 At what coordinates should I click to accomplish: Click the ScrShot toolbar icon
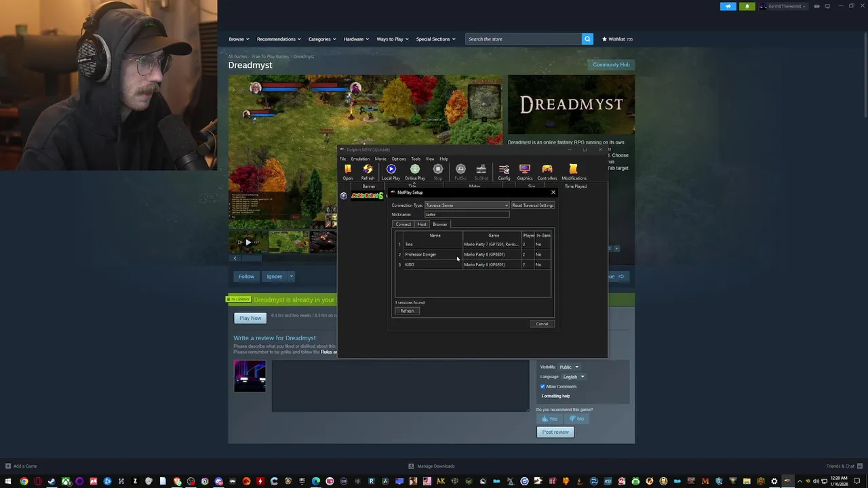coord(481,171)
